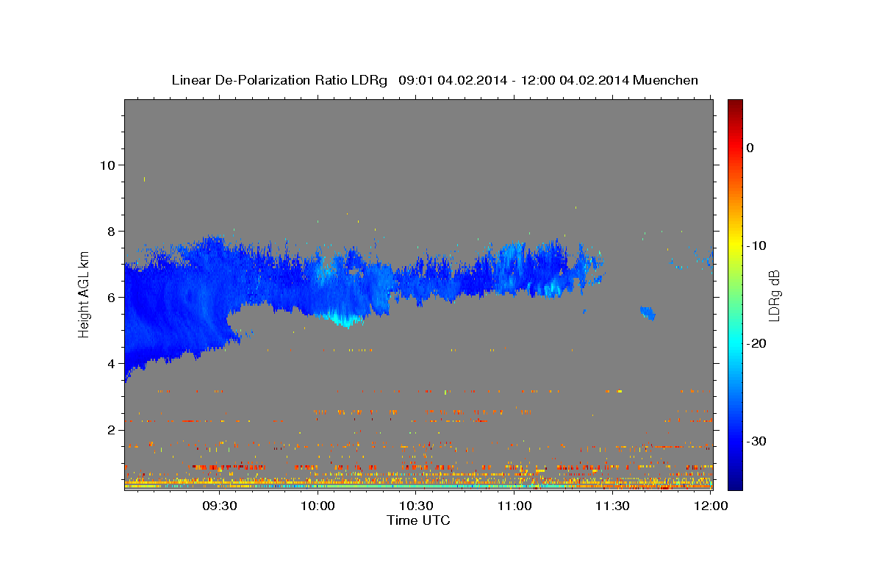Click the cyan cloud base patch near 10:10
The width and height of the screenshot is (882, 588).
(x=345, y=320)
